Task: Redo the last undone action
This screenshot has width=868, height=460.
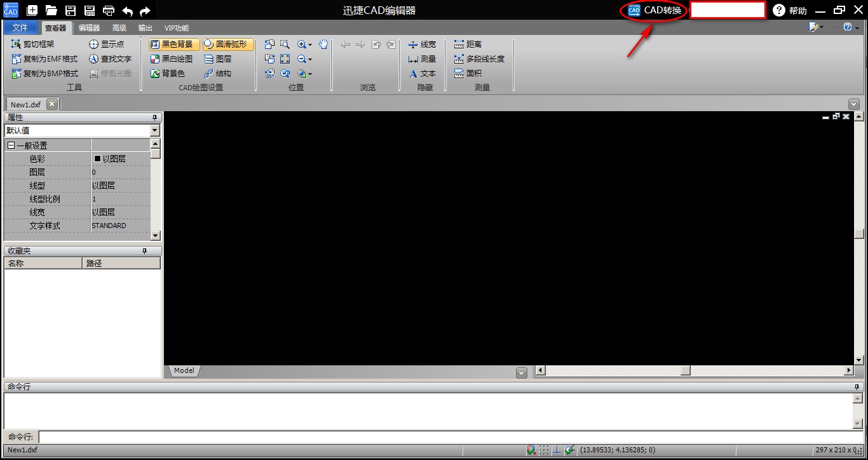Action: pyautogui.click(x=145, y=11)
